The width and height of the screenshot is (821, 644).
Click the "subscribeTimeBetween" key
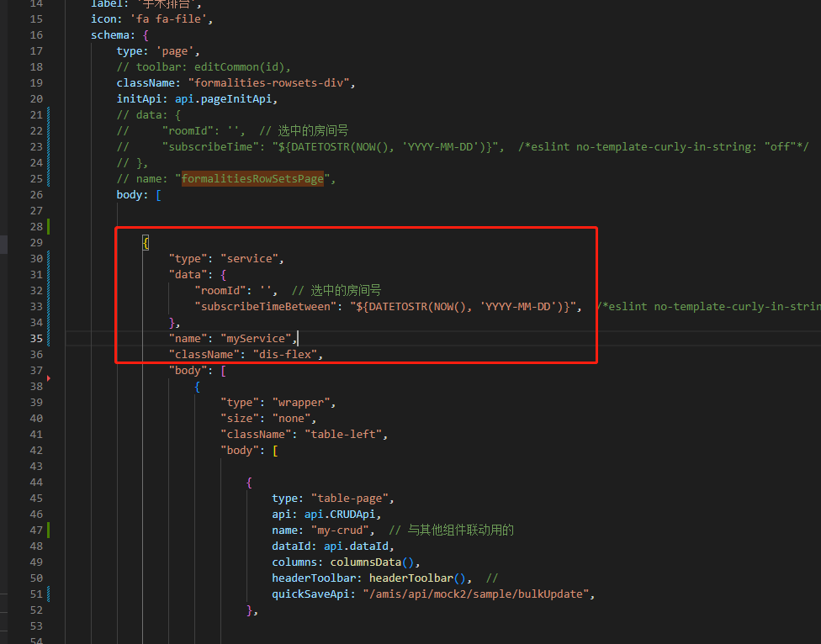point(266,307)
